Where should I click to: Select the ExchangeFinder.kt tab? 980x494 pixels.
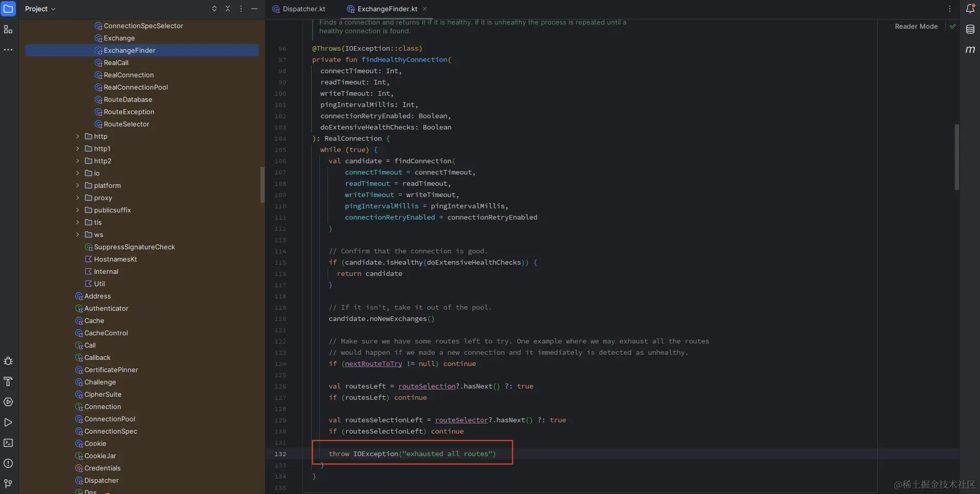tap(387, 9)
